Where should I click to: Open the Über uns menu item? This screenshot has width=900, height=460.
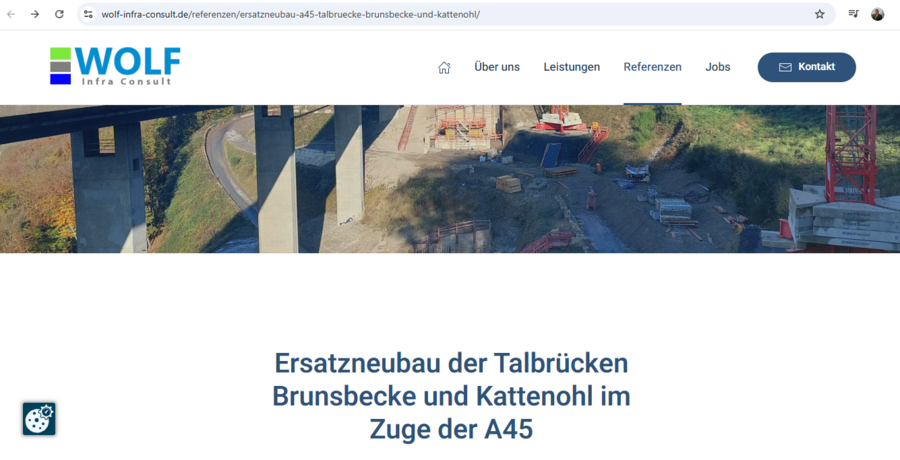[497, 67]
